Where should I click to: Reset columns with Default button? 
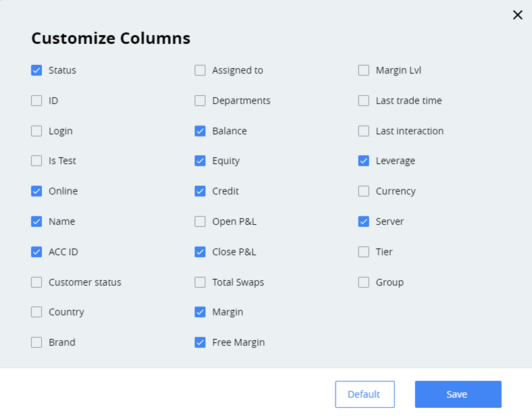365,394
